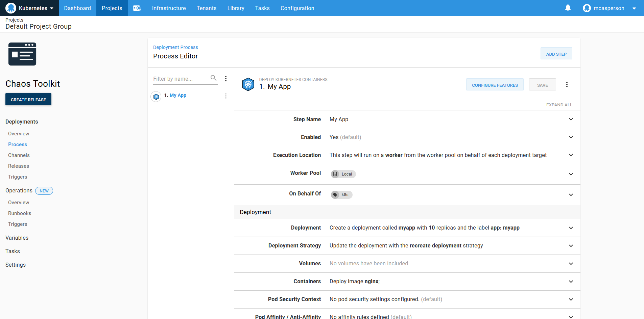The width and height of the screenshot is (644, 319).
Task: Open the Library menu
Action: (x=236, y=8)
